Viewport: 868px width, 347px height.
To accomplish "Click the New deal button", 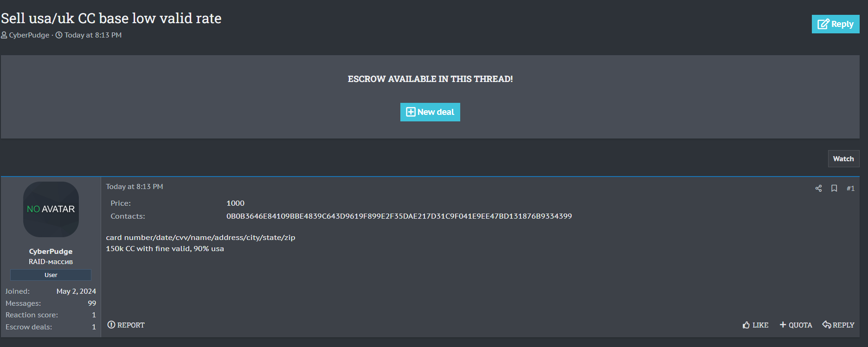I will pos(430,112).
